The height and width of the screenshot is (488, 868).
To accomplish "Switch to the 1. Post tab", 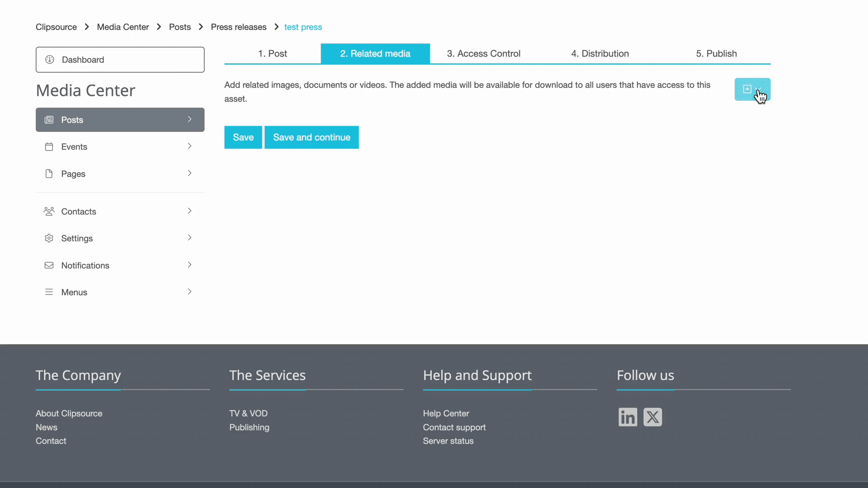I will [273, 53].
